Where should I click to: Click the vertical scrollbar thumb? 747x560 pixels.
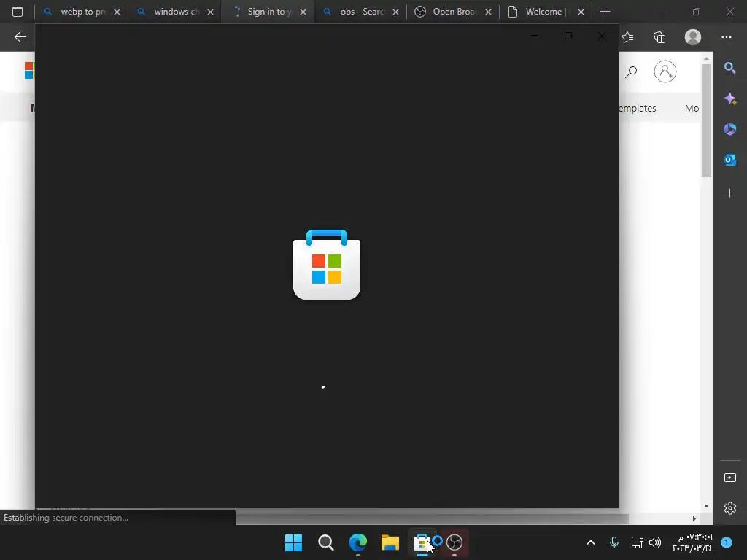(706, 120)
